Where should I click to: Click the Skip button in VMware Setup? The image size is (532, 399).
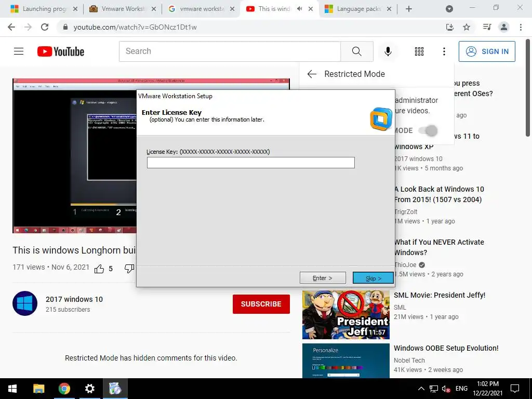click(373, 278)
